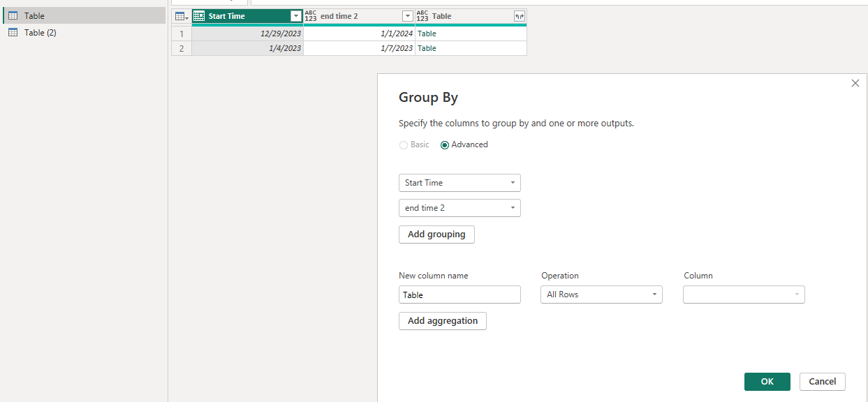Select the end time 2 column header
Image resolution: width=868 pixels, height=402 pixels.
tap(360, 16)
